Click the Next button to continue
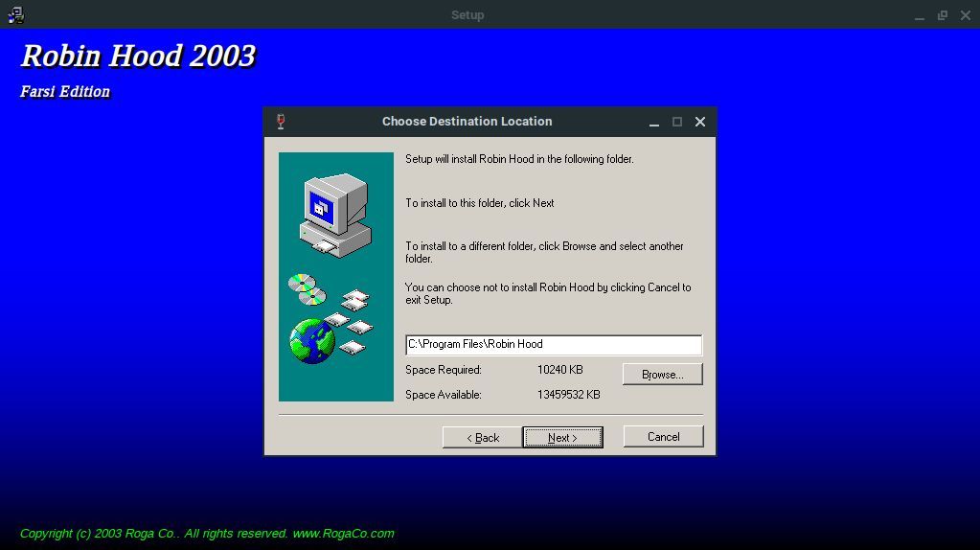 coord(562,437)
